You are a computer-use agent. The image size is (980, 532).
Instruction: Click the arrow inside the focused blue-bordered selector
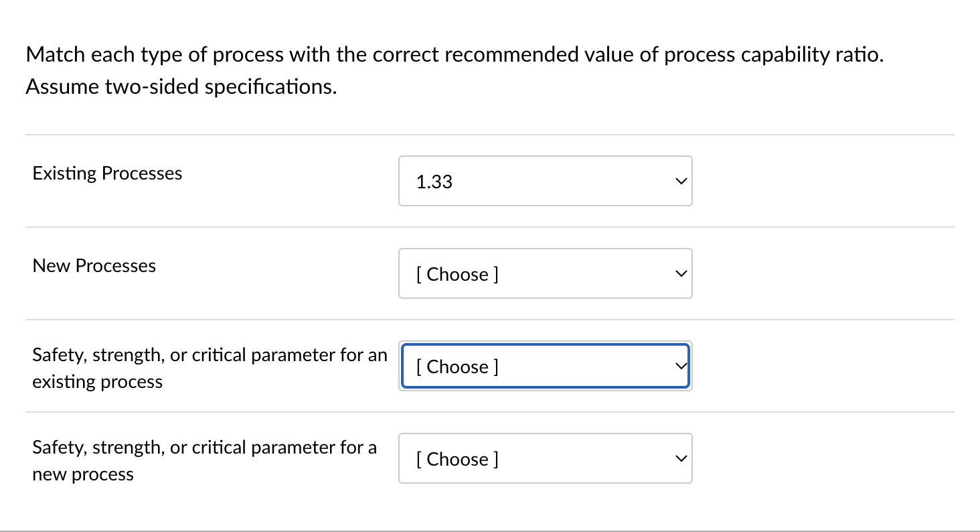[x=680, y=366]
